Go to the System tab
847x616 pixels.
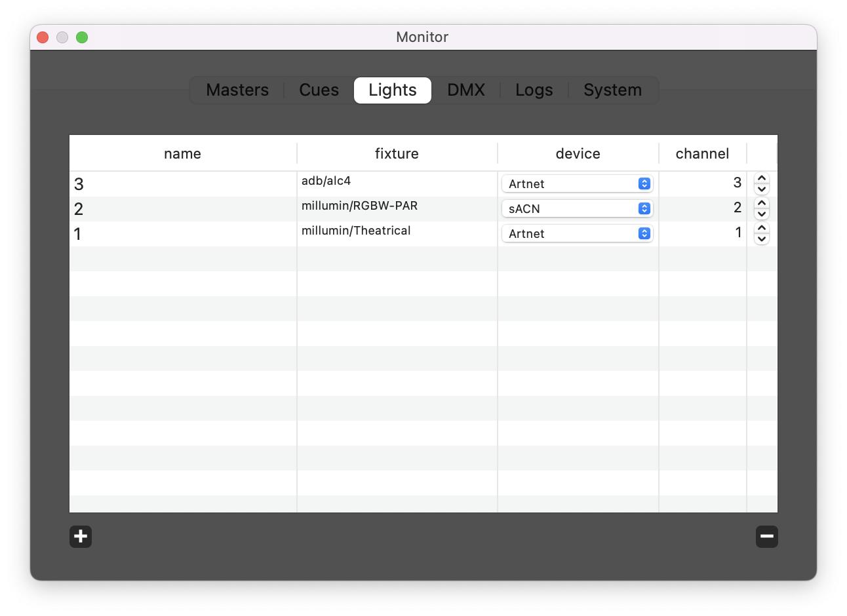pyautogui.click(x=612, y=90)
